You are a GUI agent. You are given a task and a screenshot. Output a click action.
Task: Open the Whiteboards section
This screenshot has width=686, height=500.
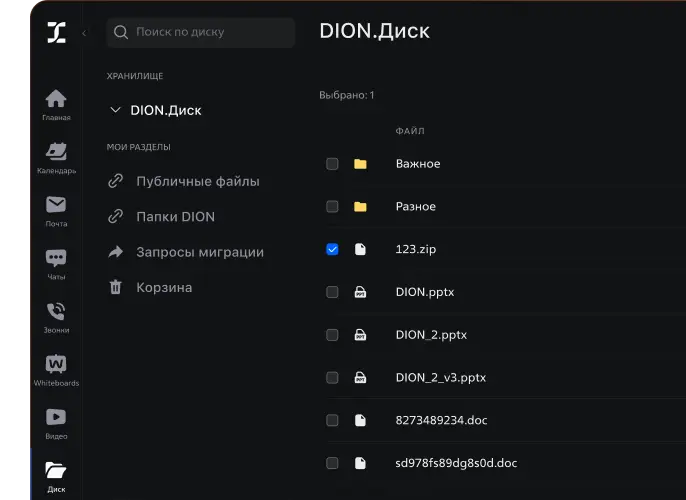56,371
